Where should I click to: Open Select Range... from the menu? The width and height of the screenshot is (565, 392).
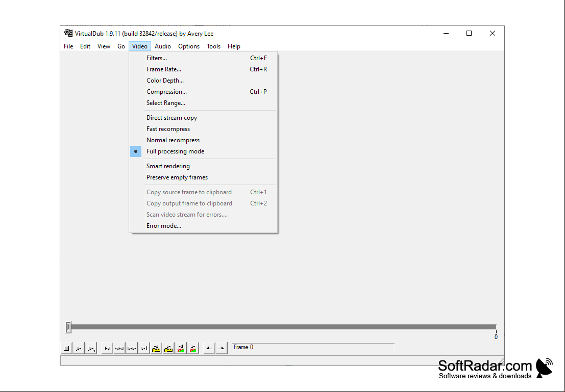click(x=203, y=102)
